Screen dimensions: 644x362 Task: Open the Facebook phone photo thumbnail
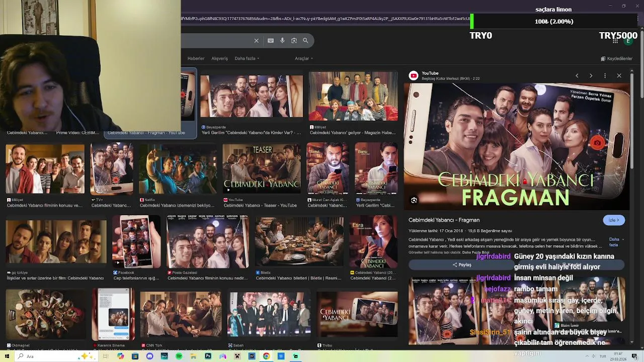[x=136, y=242]
